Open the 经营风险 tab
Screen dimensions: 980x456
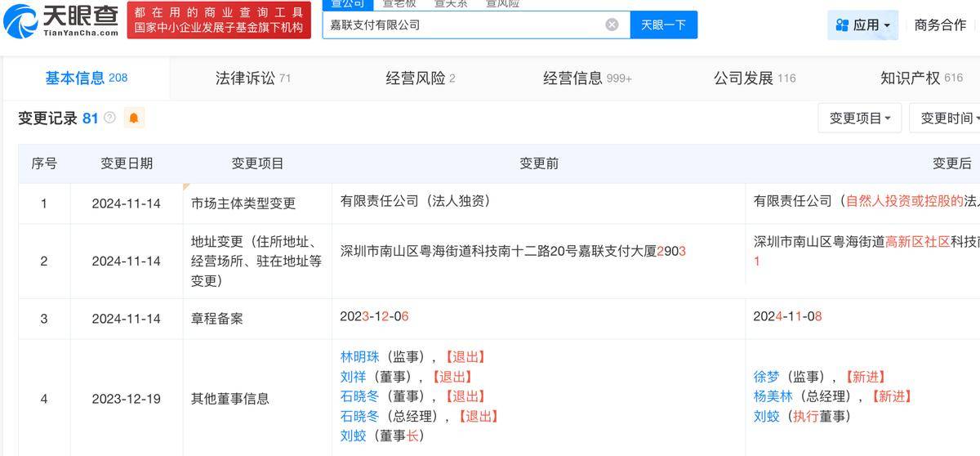click(420, 78)
